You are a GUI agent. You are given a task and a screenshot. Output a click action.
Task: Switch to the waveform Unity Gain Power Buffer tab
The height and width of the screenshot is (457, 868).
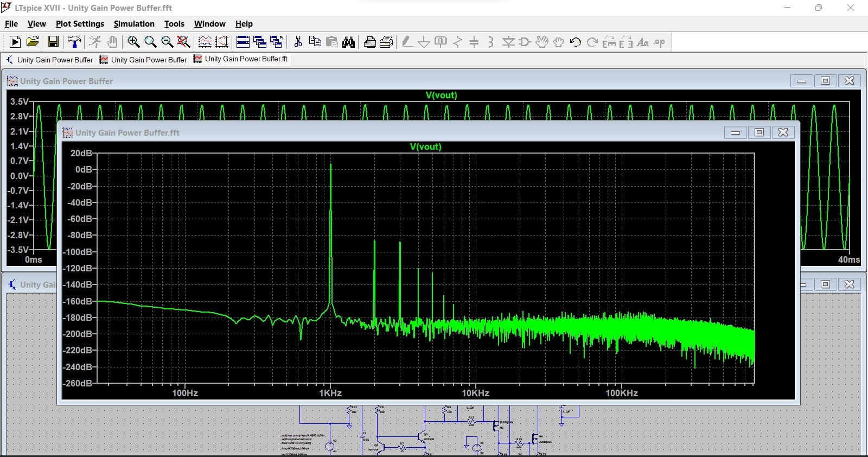click(143, 60)
